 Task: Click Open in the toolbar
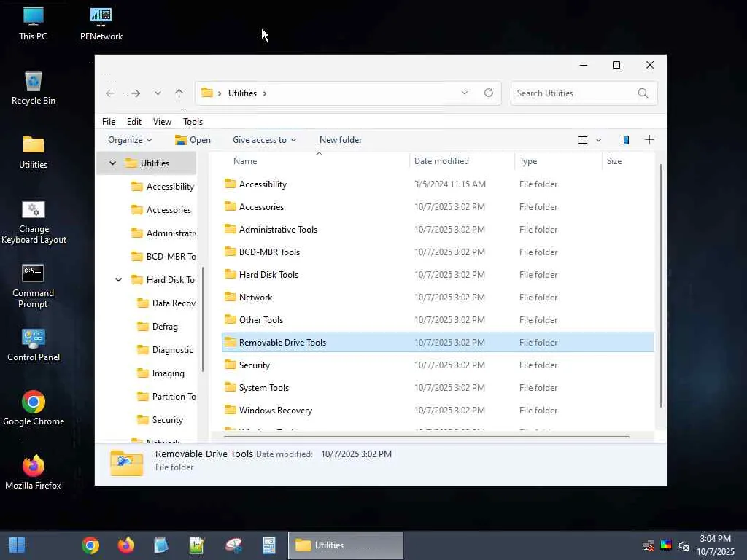pyautogui.click(x=193, y=140)
